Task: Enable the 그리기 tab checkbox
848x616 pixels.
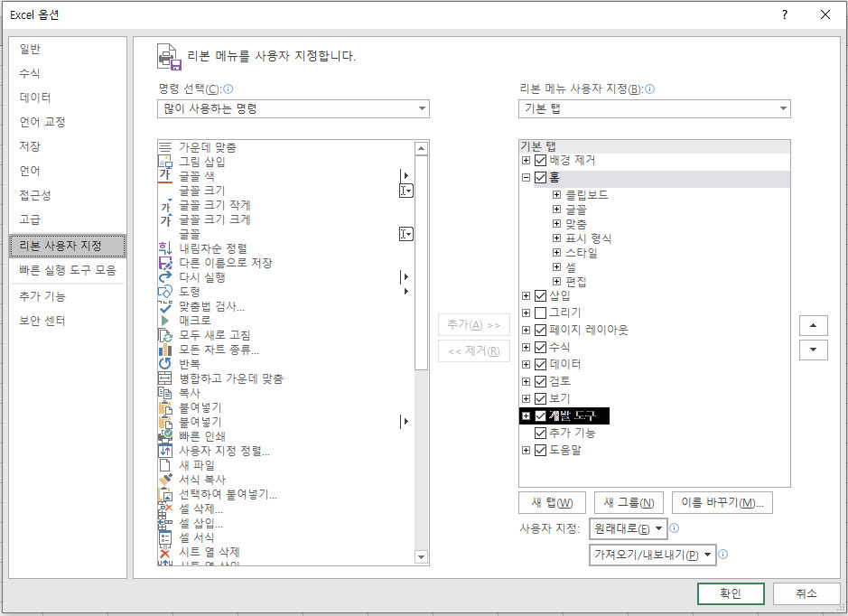Action: point(540,313)
